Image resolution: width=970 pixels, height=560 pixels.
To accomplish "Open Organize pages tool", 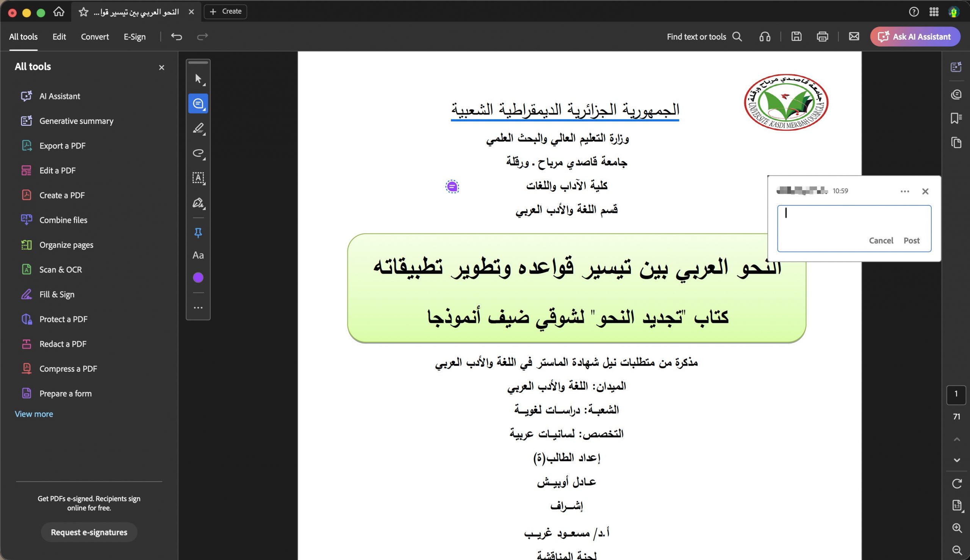I will [57, 245].
